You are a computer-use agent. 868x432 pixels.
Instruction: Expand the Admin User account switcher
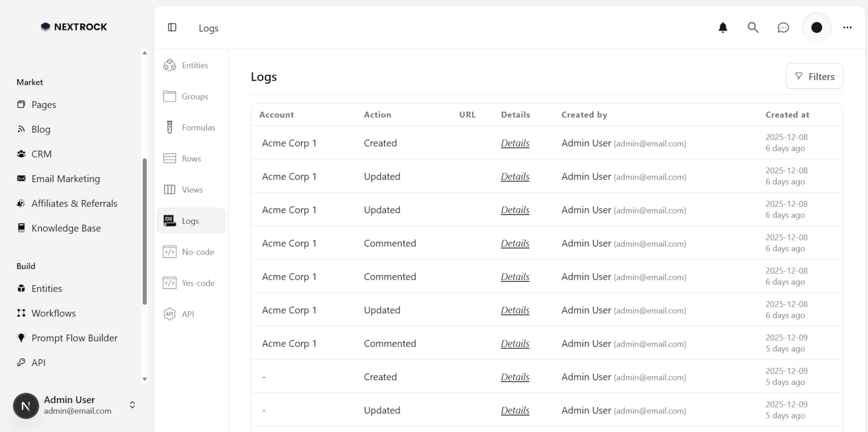[132, 405]
